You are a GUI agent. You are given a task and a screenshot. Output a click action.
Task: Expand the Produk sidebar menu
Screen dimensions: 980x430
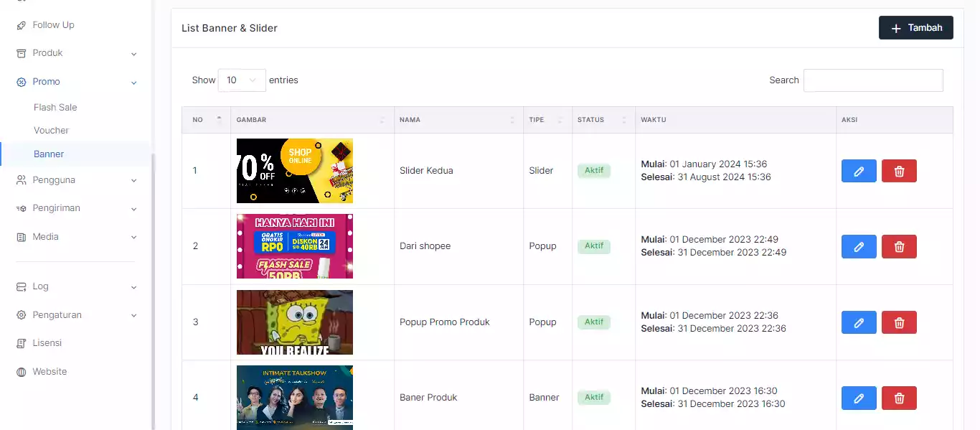coord(133,54)
